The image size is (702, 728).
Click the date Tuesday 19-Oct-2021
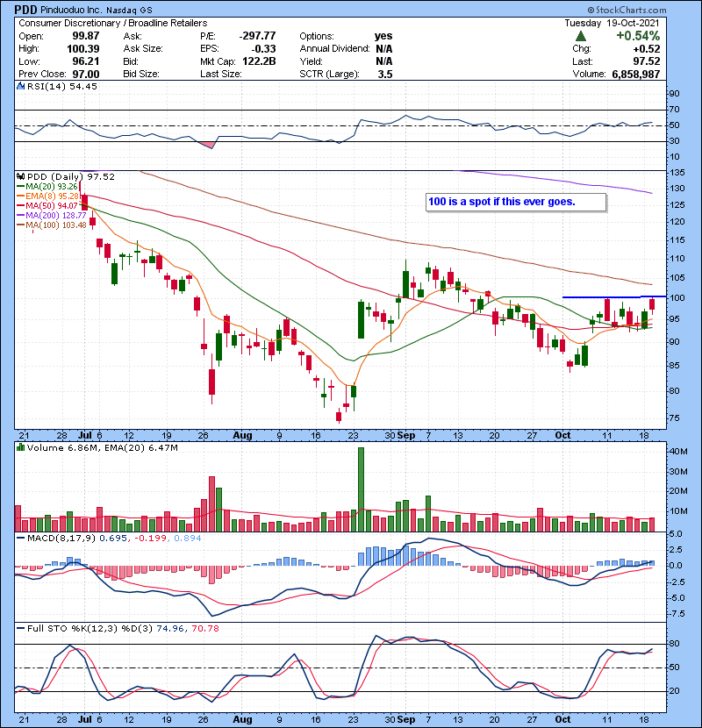pyautogui.click(x=612, y=23)
